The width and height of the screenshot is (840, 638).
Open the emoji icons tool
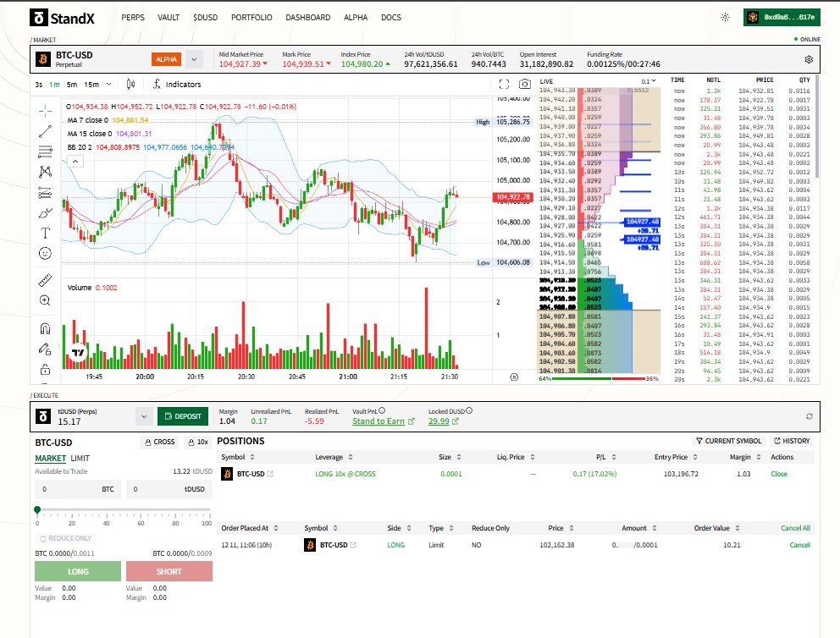coord(45,253)
